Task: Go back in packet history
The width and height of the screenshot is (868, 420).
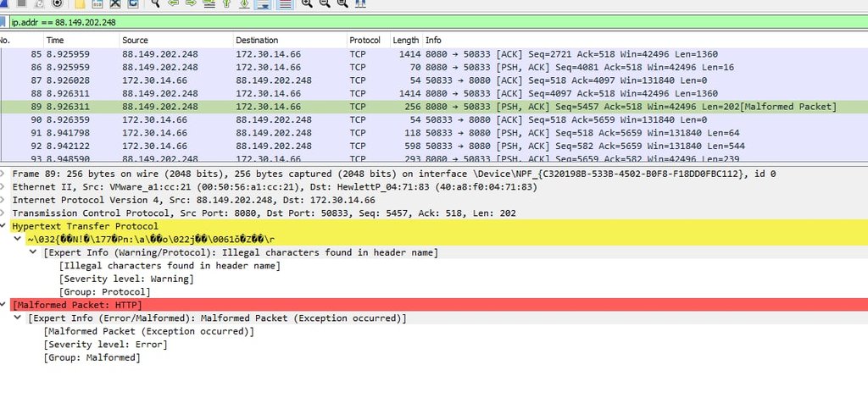Action: click(173, 3)
